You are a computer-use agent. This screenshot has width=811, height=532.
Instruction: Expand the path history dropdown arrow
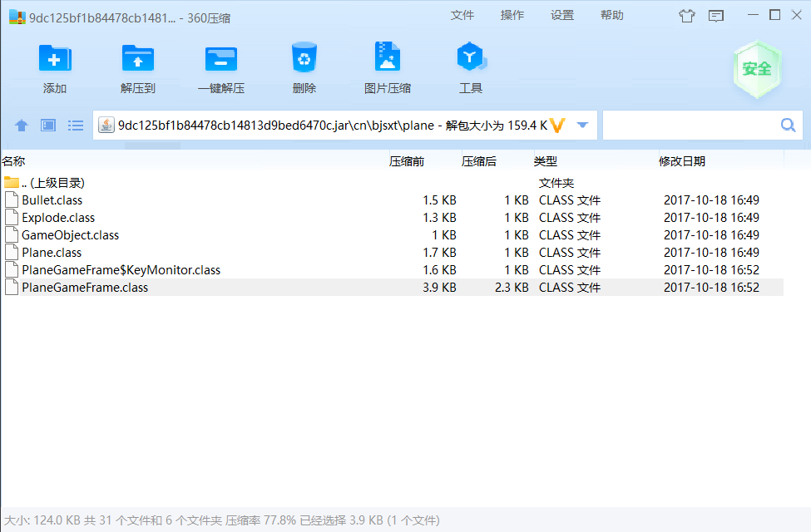pos(582,126)
